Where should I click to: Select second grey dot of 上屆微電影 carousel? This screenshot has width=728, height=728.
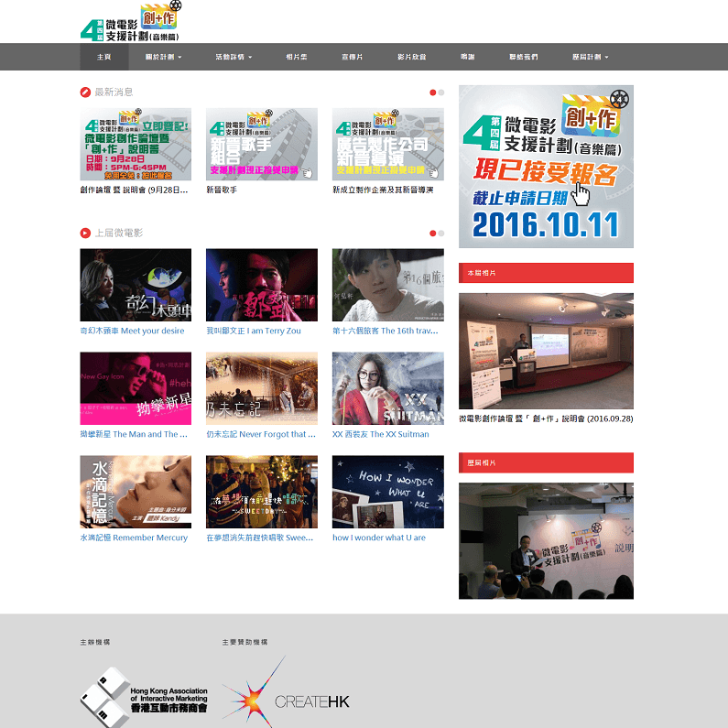click(441, 234)
